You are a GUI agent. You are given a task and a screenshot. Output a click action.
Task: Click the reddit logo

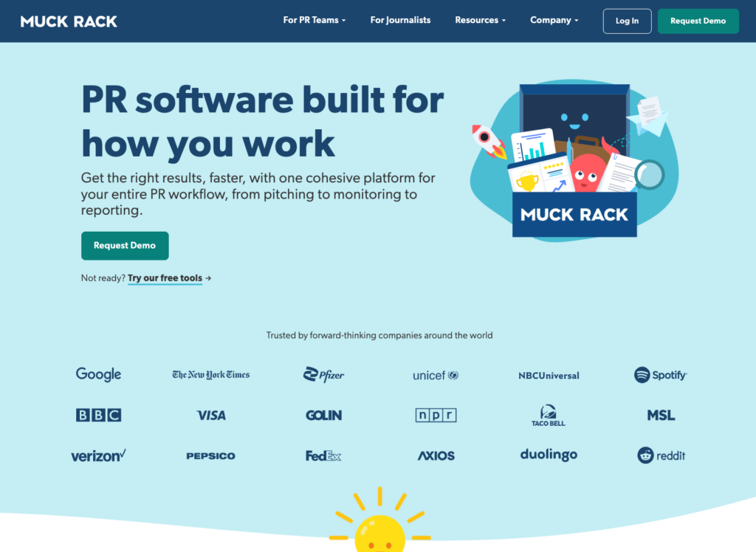pos(661,455)
